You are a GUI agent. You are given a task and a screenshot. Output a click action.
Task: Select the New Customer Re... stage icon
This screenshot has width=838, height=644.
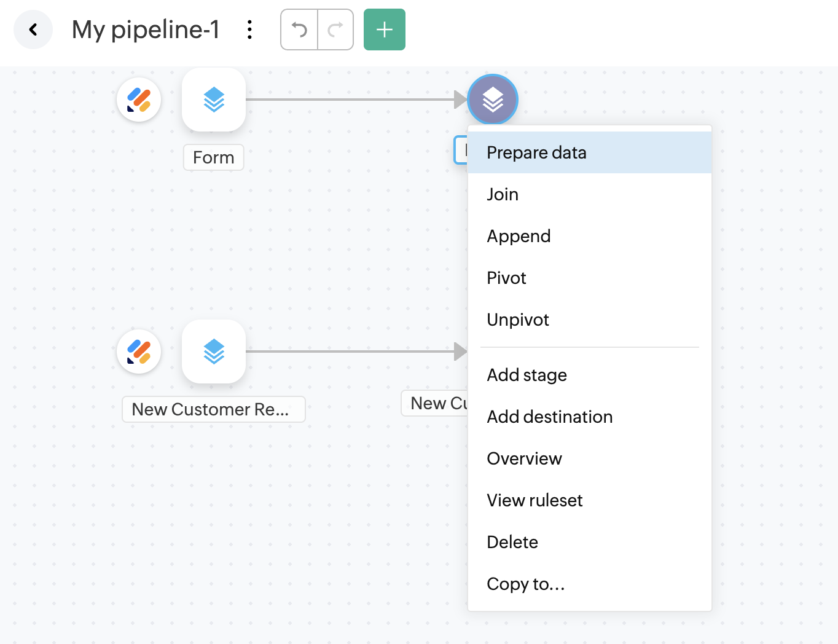point(214,351)
